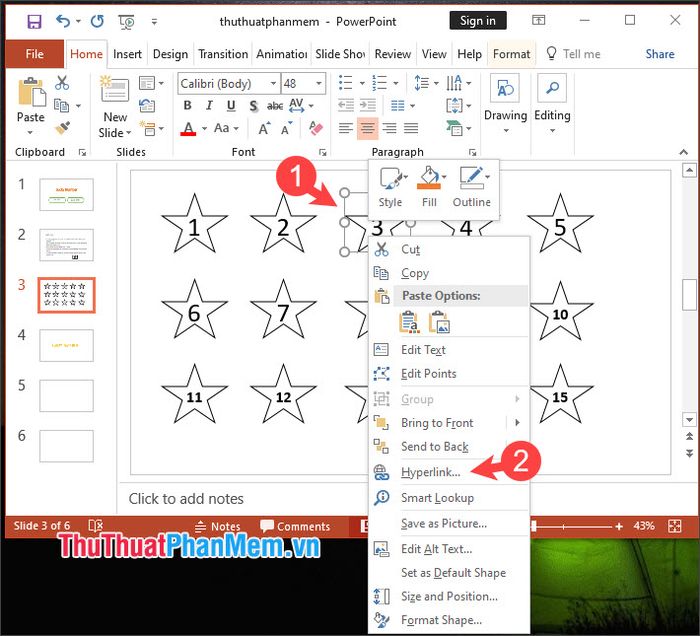
Task: Click the Save icon in quick access toolbar
Action: (x=34, y=21)
